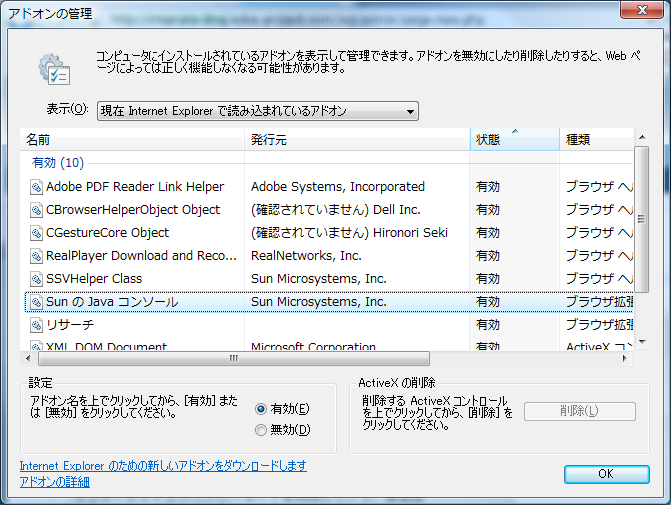
Task: Select the CBrowserHelperObject Object entry
Action: [133, 210]
